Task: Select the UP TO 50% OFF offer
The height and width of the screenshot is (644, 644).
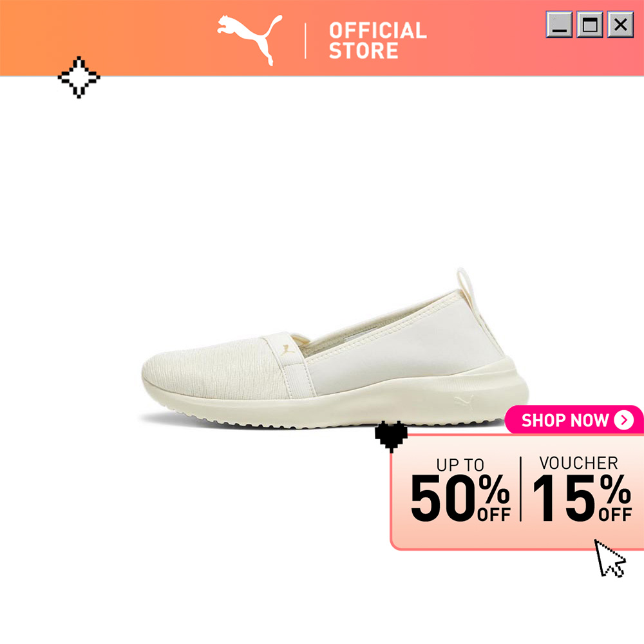Action: [x=460, y=489]
